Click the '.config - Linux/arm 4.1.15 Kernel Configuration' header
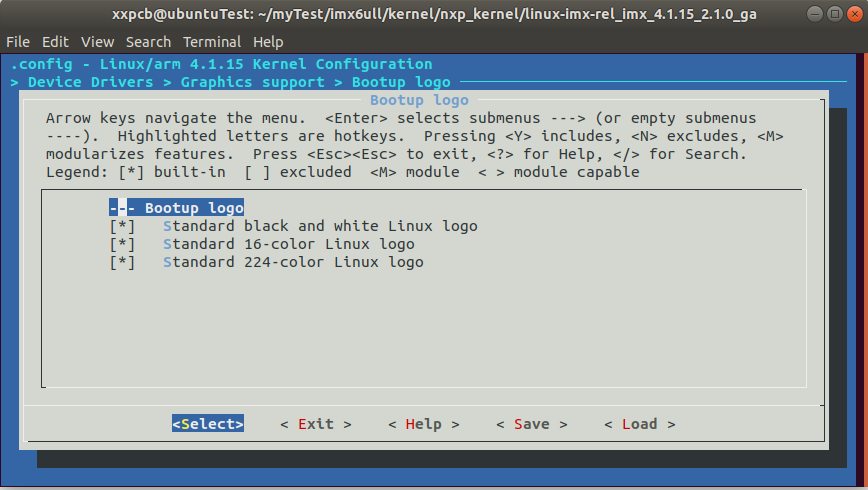Image resolution: width=868 pixels, height=490 pixels. point(221,64)
